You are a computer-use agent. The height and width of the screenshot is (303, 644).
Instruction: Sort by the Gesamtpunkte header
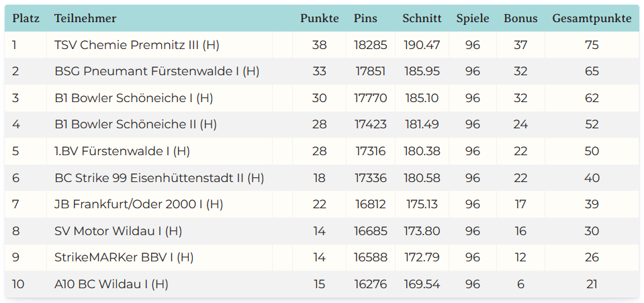coord(592,19)
